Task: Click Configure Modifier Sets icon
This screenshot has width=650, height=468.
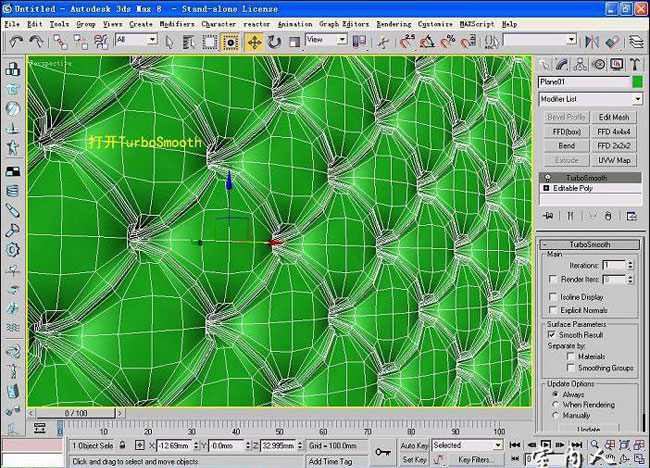Action: click(x=631, y=216)
